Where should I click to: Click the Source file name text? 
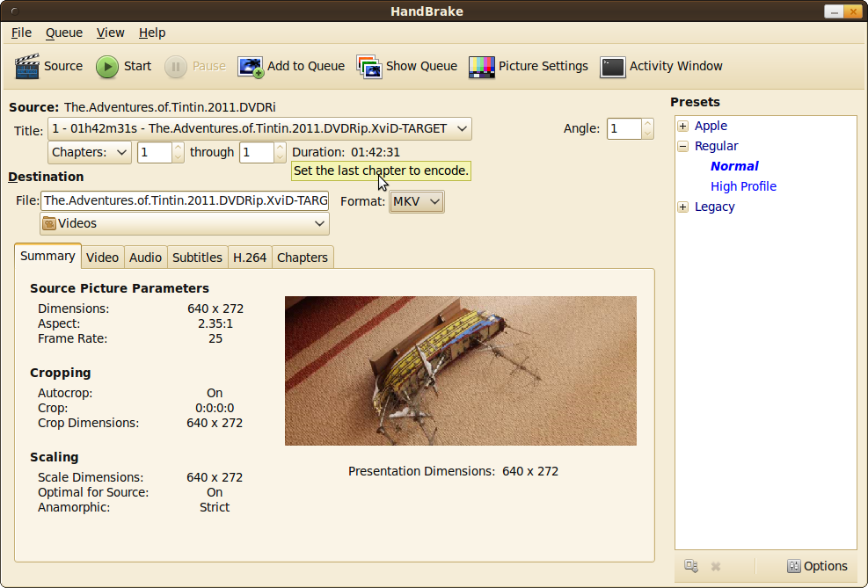tap(170, 107)
